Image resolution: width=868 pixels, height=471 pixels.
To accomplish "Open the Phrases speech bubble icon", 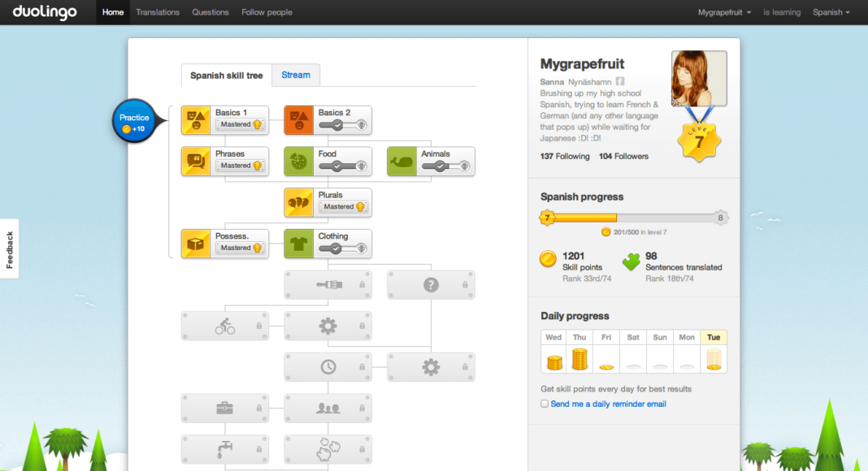I will (196, 162).
